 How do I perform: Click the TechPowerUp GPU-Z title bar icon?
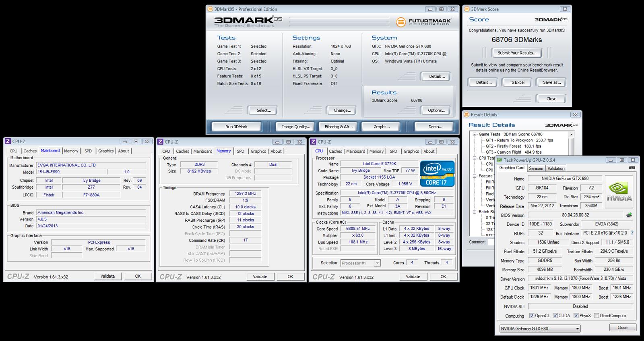pyautogui.click(x=499, y=160)
